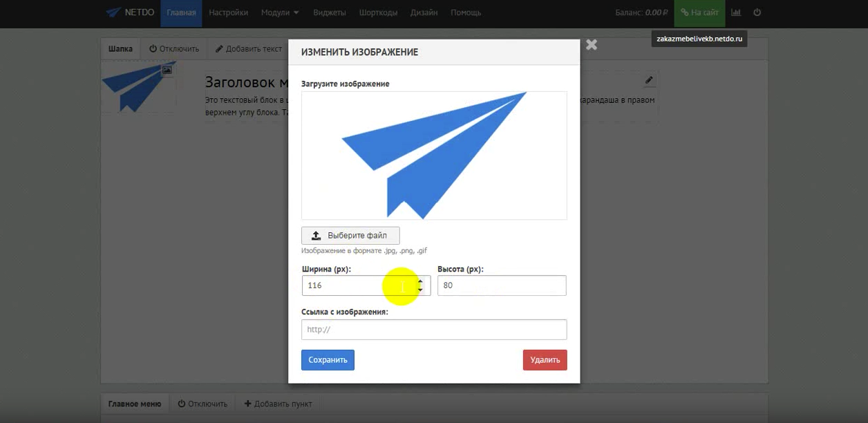The height and width of the screenshot is (423, 868).
Task: Focus the image link http:// field
Action: 434,330
